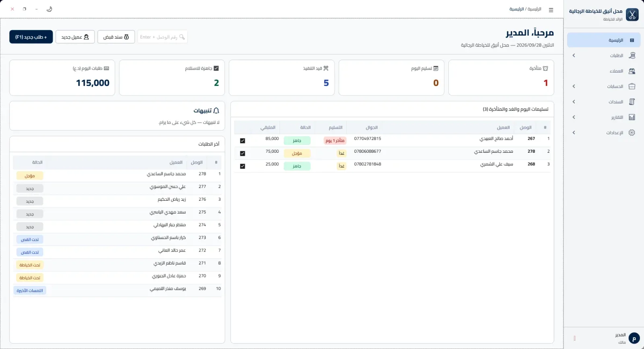This screenshot has height=349, width=644.
Task: Click the قيد التنفيذ scissors card icon
Action: tap(326, 69)
